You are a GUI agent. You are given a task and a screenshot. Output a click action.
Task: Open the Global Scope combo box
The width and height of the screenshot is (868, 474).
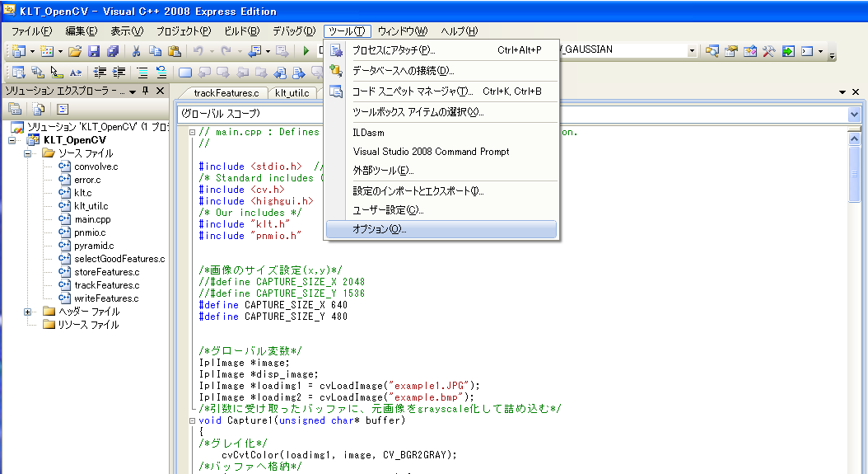(253, 114)
